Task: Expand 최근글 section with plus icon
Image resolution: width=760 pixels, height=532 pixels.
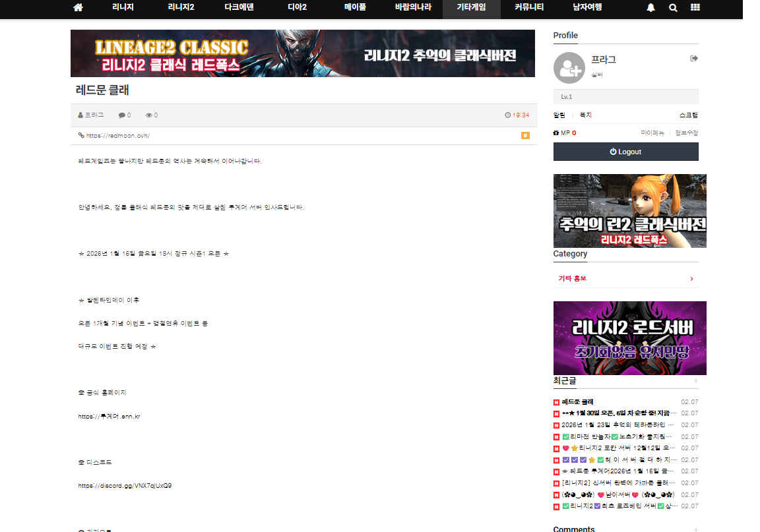Action: pos(695,381)
